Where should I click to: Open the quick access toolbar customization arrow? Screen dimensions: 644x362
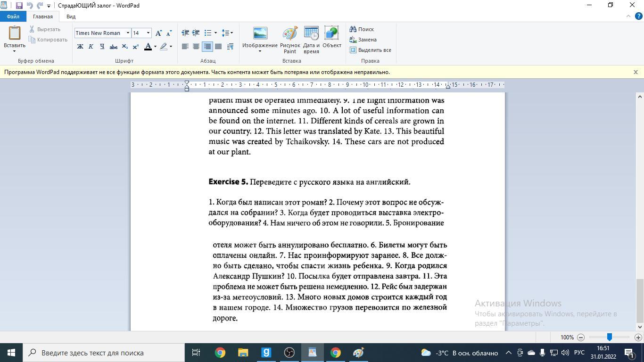pos(49,6)
